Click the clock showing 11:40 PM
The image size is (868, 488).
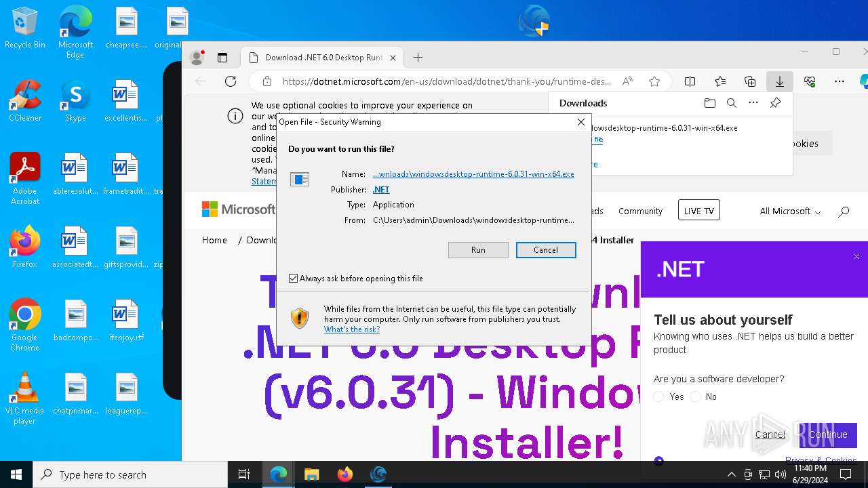pos(810,474)
